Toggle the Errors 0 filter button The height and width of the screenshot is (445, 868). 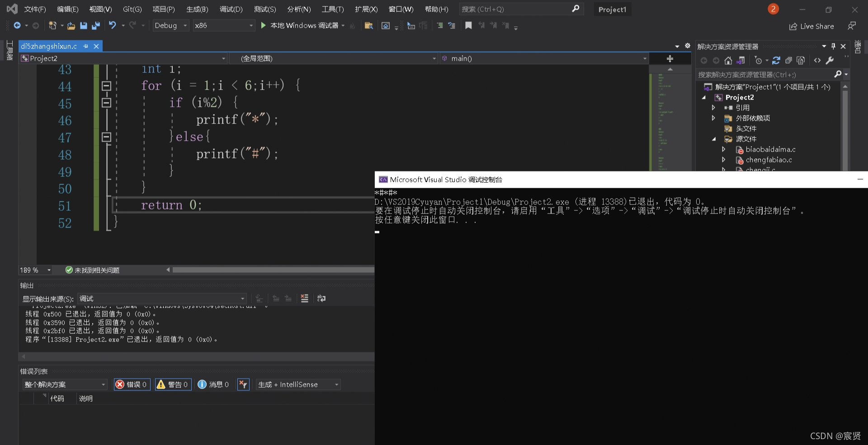(x=132, y=384)
